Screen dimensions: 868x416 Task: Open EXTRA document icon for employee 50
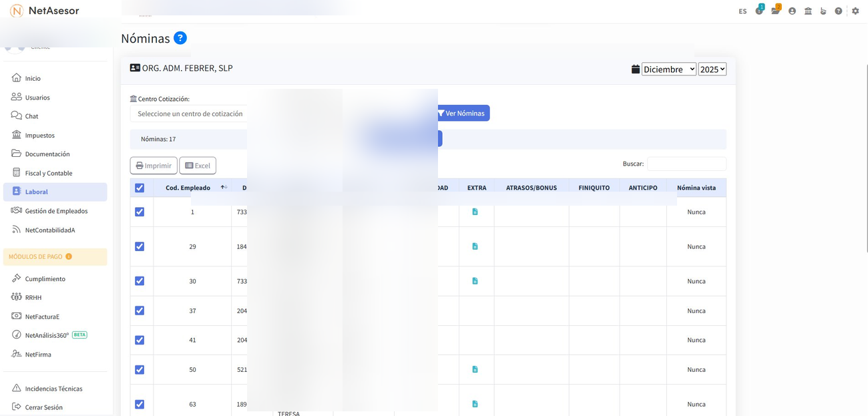coord(475,369)
